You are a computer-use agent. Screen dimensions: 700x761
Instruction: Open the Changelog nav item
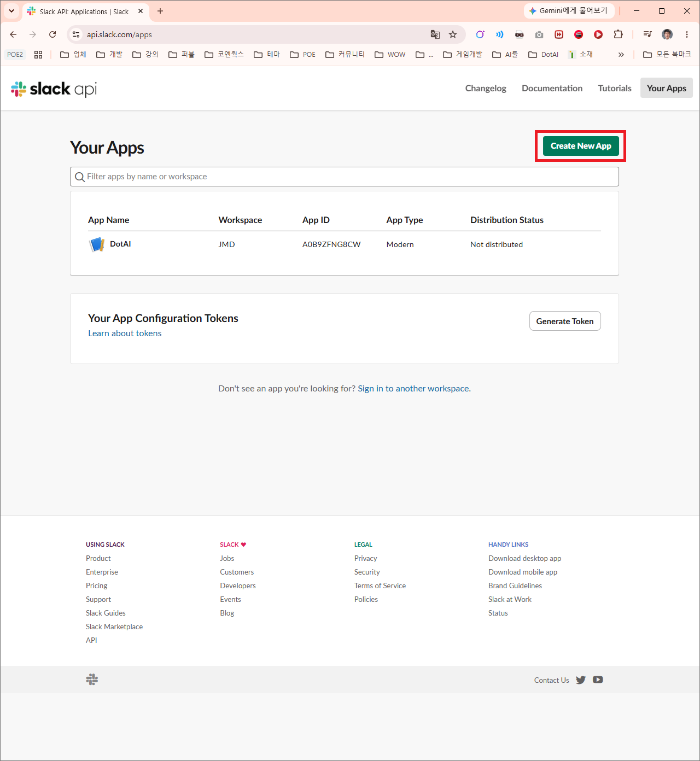click(486, 88)
